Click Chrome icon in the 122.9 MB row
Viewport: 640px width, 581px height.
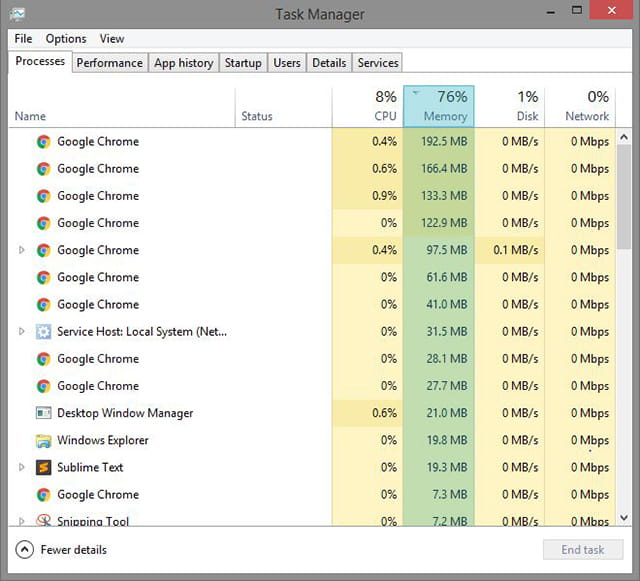click(43, 223)
